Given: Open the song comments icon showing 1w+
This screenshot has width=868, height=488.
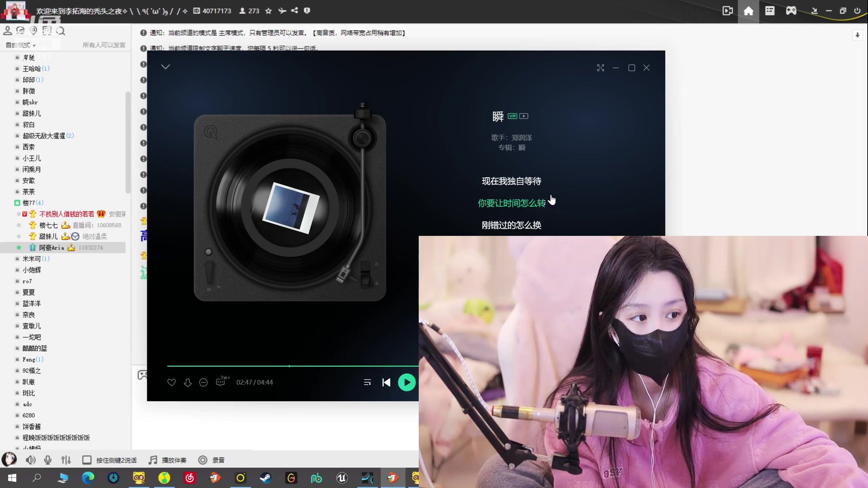Looking at the screenshot, I should [x=221, y=382].
